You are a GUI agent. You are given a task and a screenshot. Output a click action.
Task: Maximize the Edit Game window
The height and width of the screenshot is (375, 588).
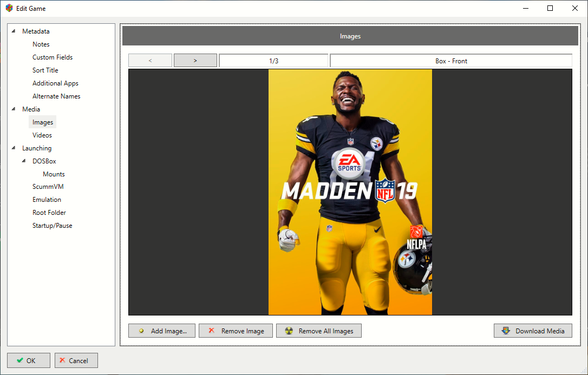[550, 8]
